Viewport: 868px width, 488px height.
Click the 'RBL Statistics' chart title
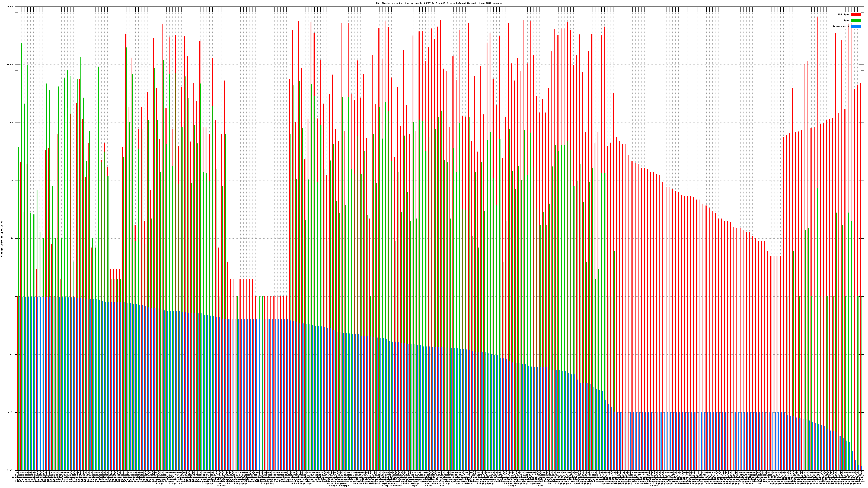coord(439,3)
